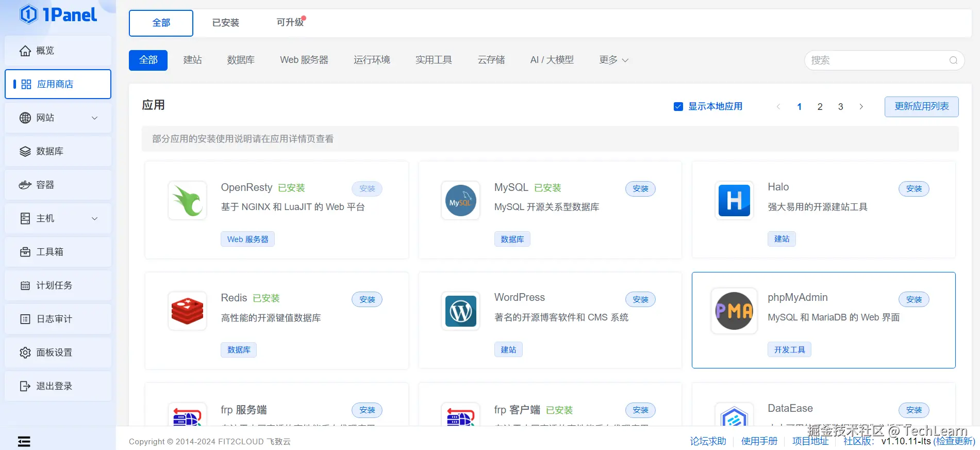Go to page 2 of apps
Image resolution: width=980 pixels, height=450 pixels.
pyautogui.click(x=820, y=106)
